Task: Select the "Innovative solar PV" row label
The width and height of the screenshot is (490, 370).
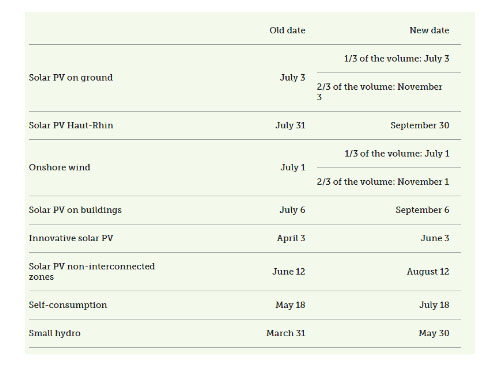Action: coord(71,238)
